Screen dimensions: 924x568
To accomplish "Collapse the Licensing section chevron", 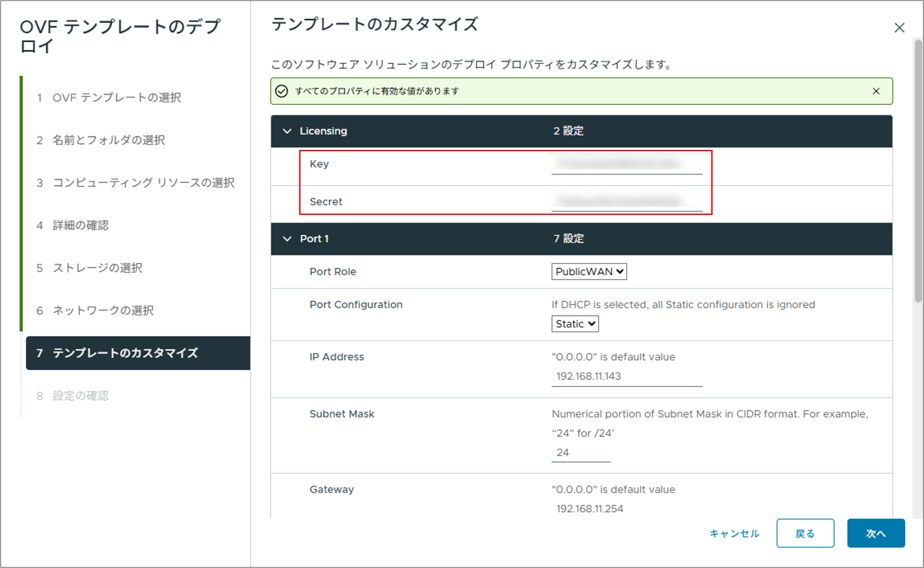I will coord(287,131).
